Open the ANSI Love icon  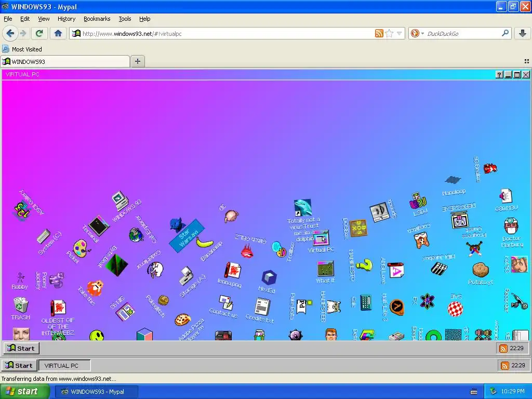tap(395, 270)
